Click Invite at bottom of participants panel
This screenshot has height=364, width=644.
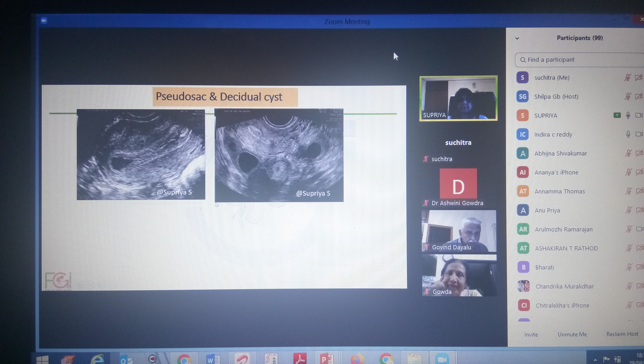(x=531, y=334)
